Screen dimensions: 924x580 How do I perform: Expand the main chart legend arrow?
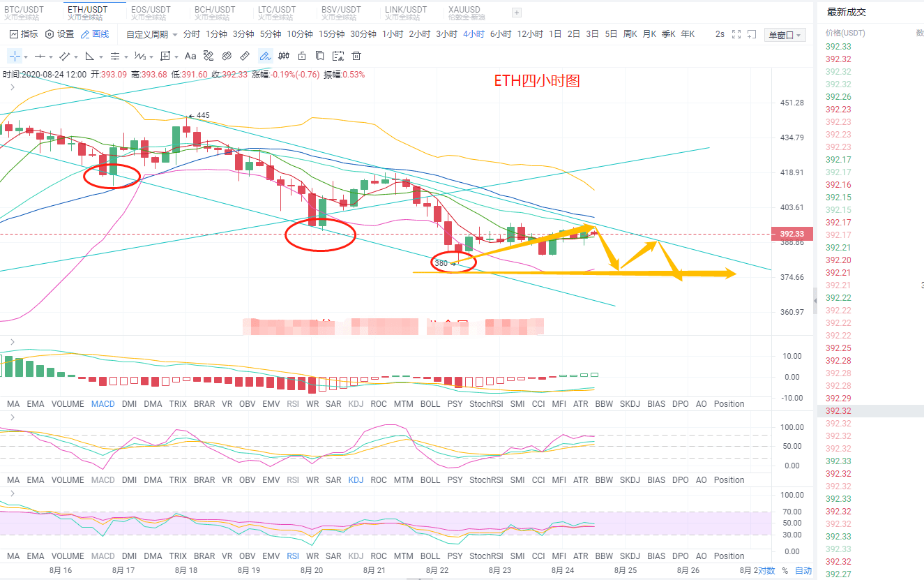(x=12, y=87)
